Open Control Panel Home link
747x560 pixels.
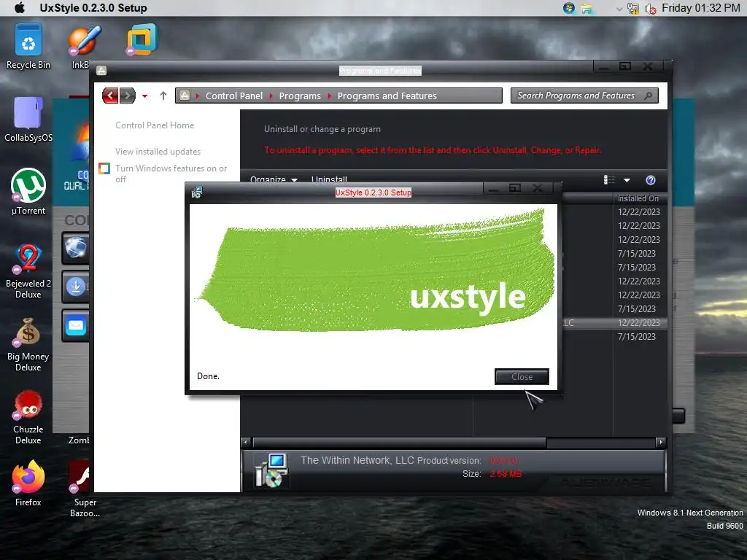tap(155, 125)
